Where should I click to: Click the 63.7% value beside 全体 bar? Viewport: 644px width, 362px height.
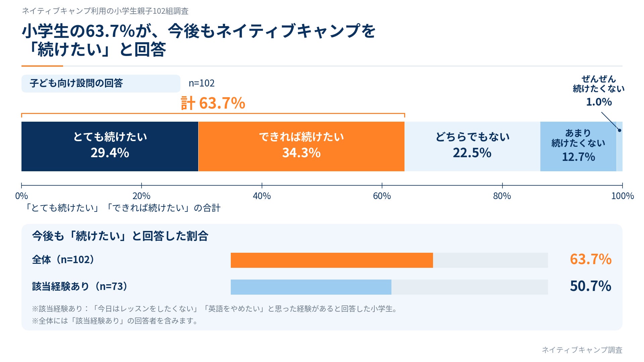coord(591,259)
